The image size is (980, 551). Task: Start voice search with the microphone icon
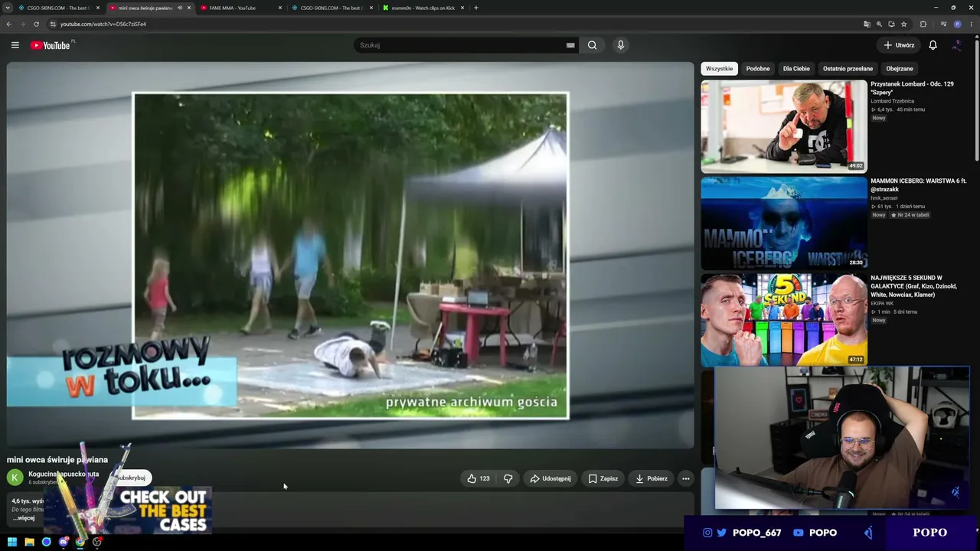point(621,45)
